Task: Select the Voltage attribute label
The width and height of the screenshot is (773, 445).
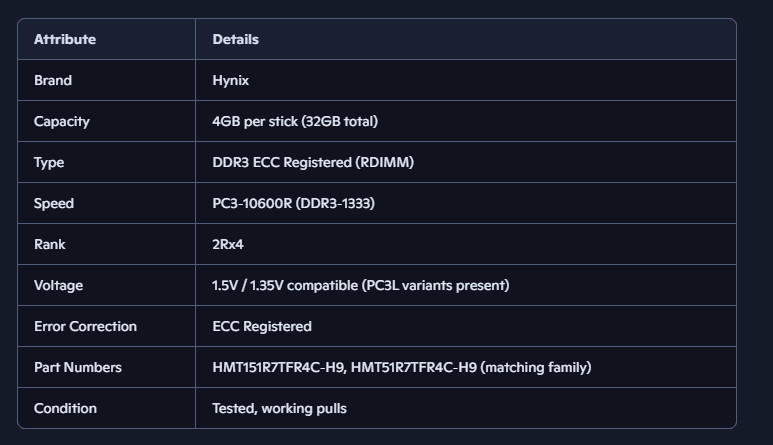Action: point(58,285)
